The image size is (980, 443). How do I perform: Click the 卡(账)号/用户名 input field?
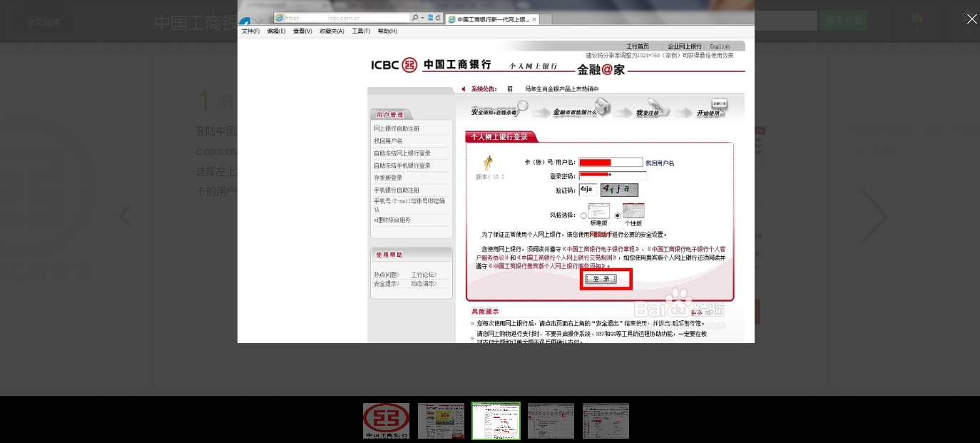point(611,163)
